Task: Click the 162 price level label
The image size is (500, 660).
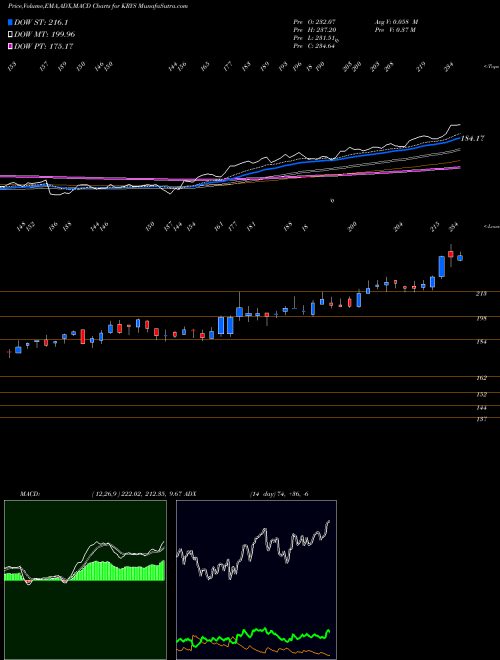Action: (481, 378)
